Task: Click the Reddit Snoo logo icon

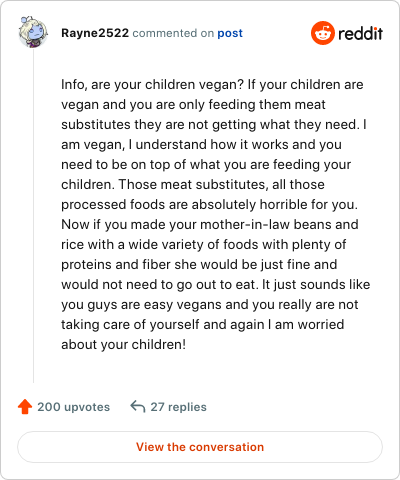Action: [323, 33]
